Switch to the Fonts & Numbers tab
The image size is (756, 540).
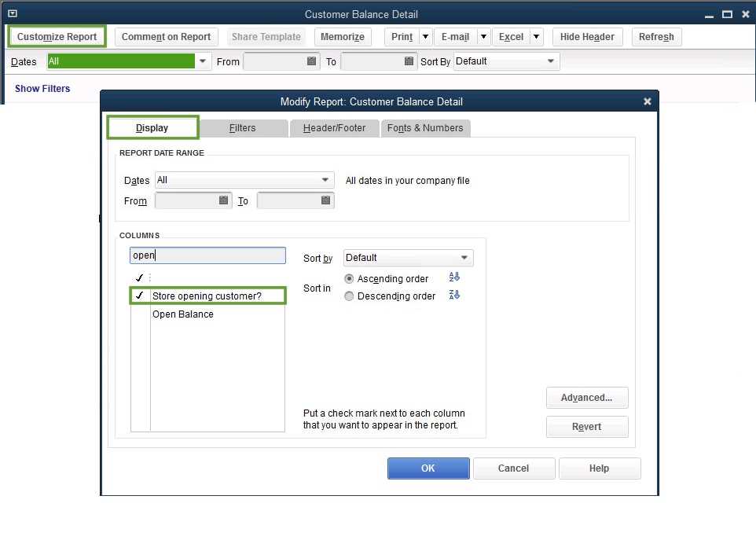[x=425, y=128]
